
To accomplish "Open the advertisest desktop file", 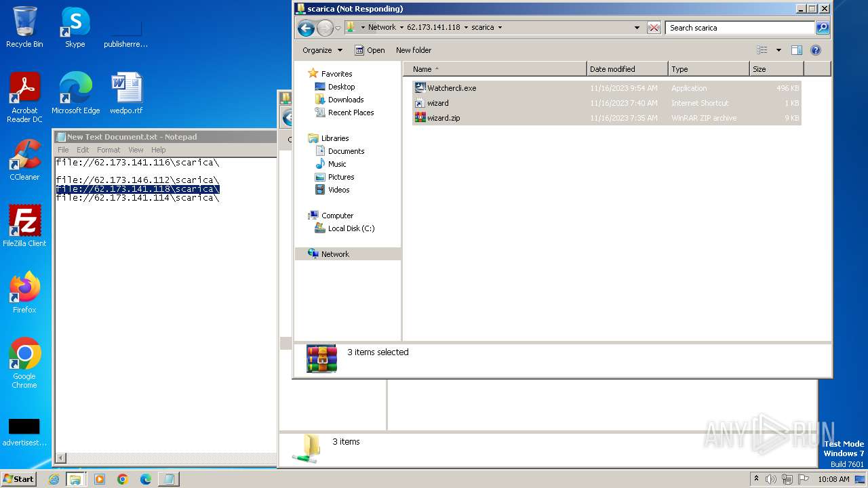I will point(24,432).
